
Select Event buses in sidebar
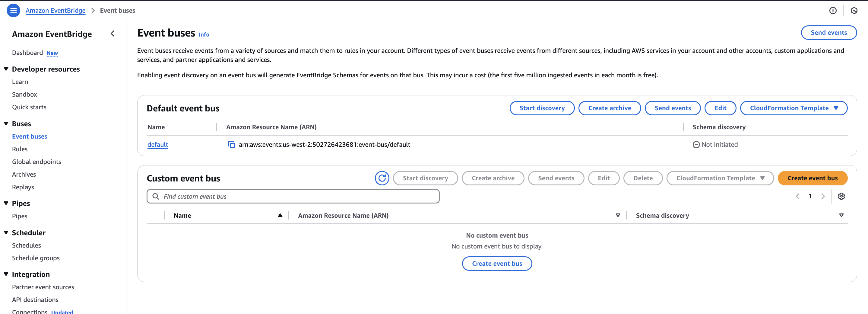(30, 136)
